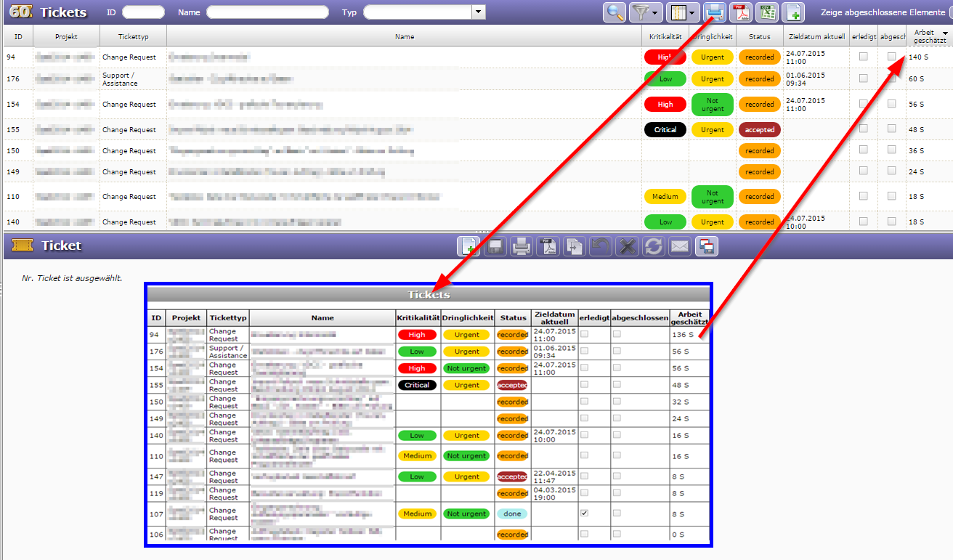
Task: Sort the top list by the Projekt column header
Action: (x=65, y=36)
